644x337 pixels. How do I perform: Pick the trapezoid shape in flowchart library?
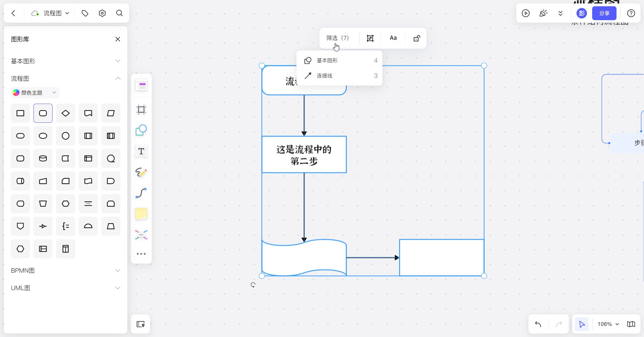click(111, 226)
